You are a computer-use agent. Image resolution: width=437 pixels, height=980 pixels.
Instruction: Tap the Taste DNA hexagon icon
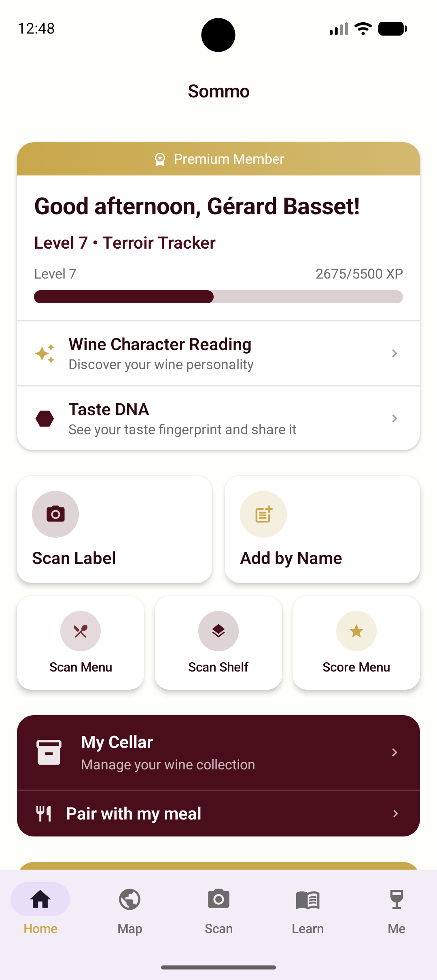coord(45,418)
